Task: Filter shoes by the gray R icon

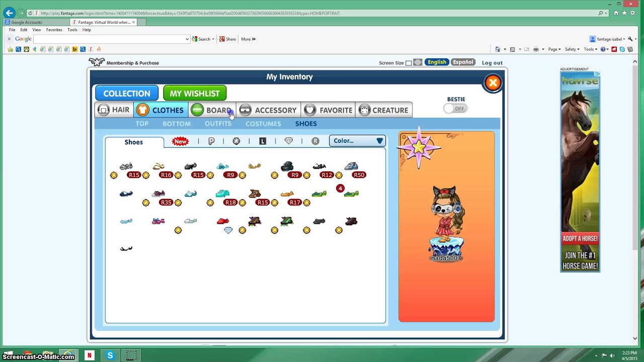Action: 315,141
